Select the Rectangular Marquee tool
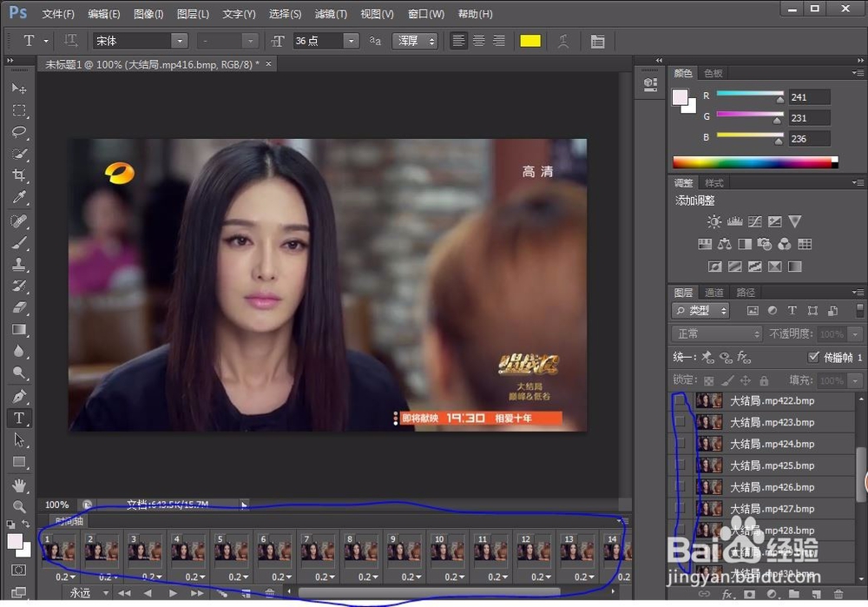 click(x=19, y=110)
